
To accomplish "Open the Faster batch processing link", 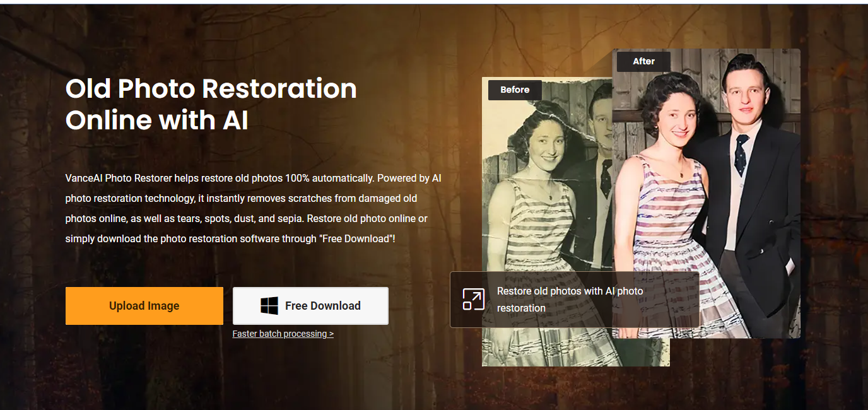I will click(x=283, y=334).
